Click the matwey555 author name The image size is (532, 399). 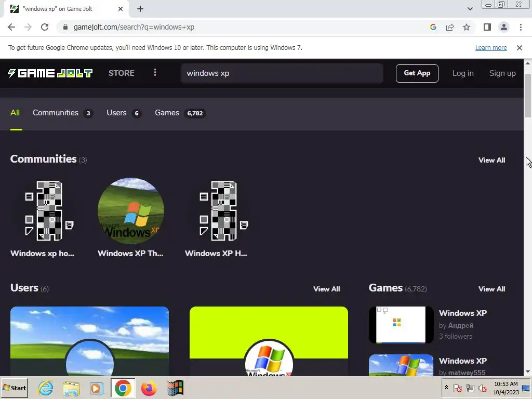(x=467, y=373)
